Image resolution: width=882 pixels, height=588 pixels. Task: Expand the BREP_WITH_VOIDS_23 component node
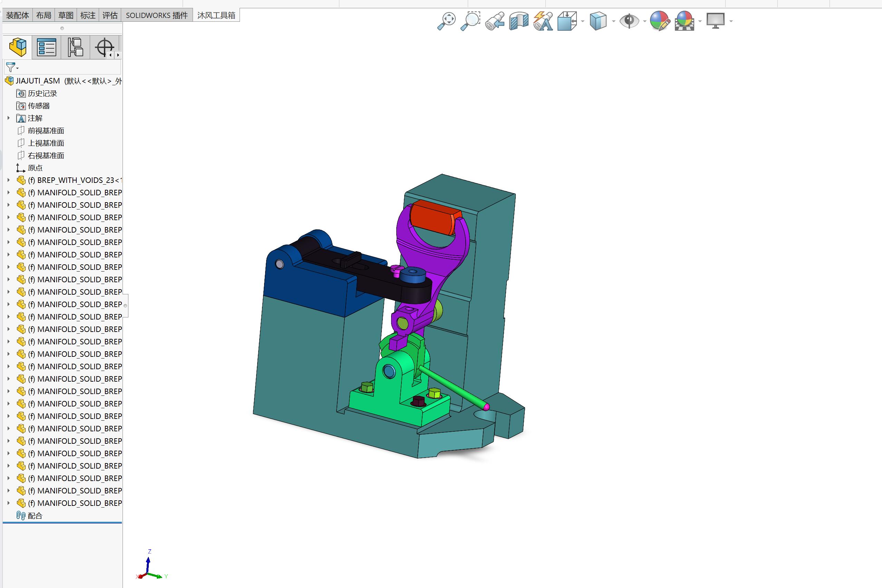click(x=9, y=180)
